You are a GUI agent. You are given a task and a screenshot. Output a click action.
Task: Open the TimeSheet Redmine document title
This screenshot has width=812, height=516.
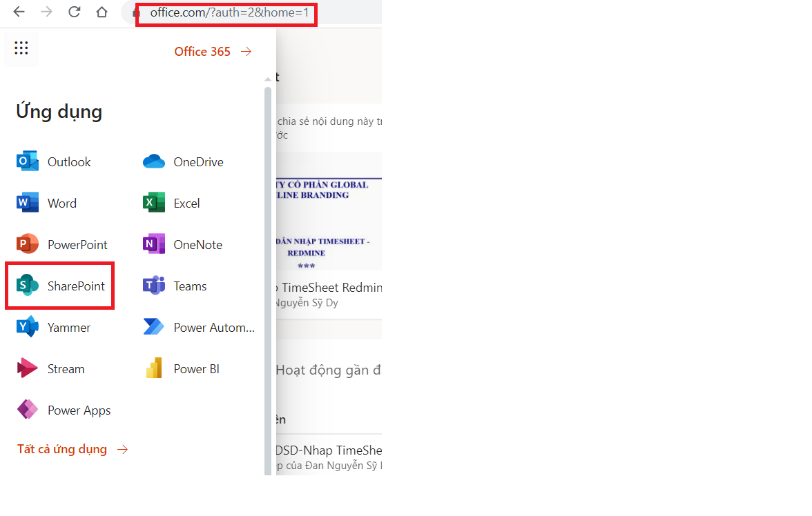(x=329, y=287)
